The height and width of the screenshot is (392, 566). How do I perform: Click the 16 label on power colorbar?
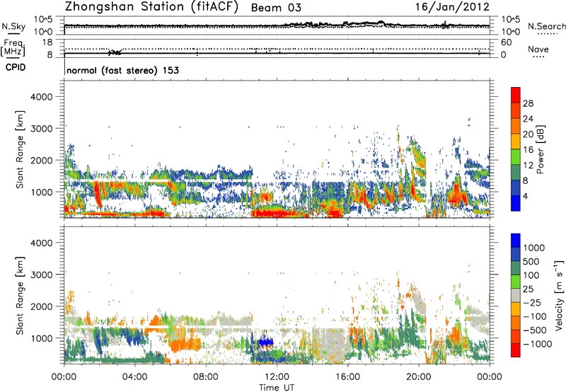528,150
